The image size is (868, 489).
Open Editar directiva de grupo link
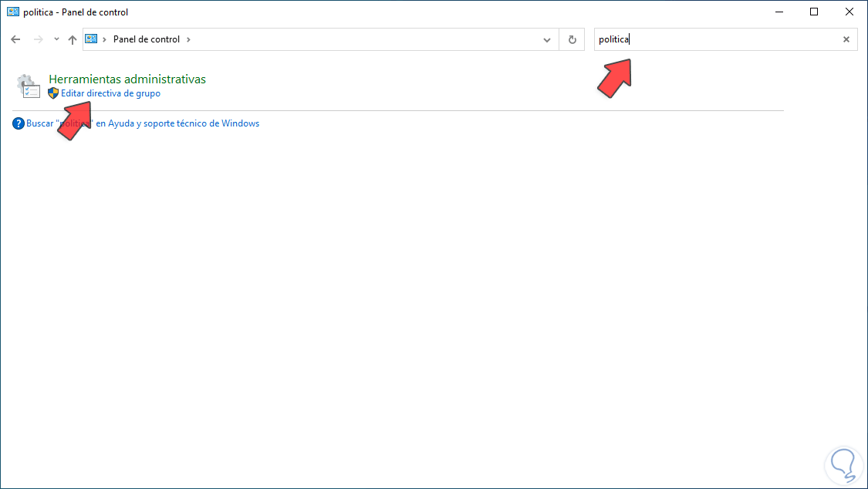pyautogui.click(x=110, y=93)
